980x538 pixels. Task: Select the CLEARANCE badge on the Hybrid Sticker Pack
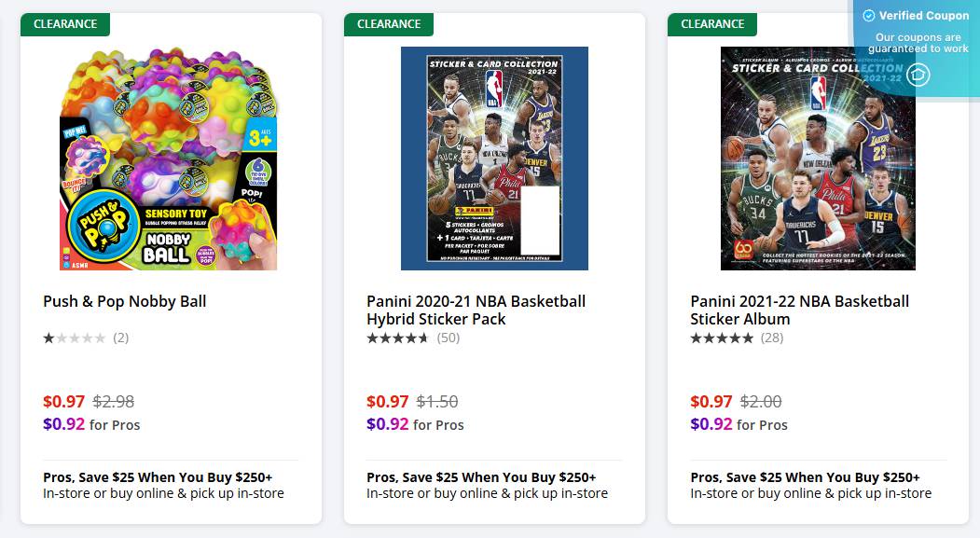point(388,24)
